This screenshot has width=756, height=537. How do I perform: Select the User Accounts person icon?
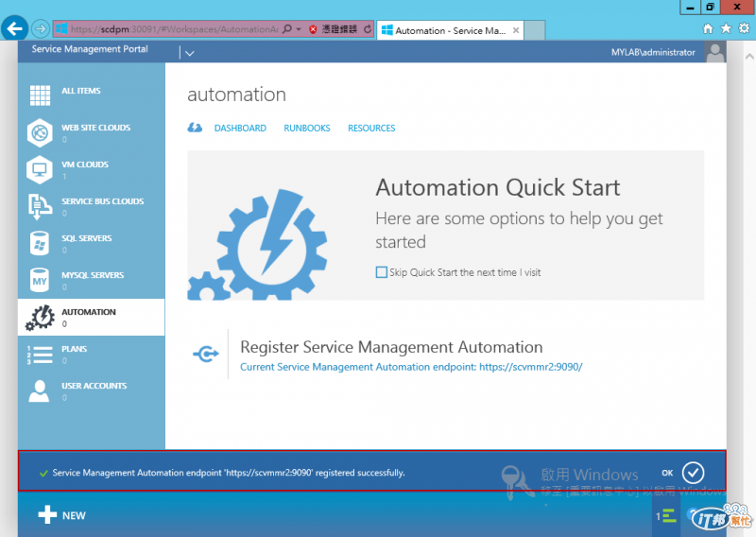39,391
